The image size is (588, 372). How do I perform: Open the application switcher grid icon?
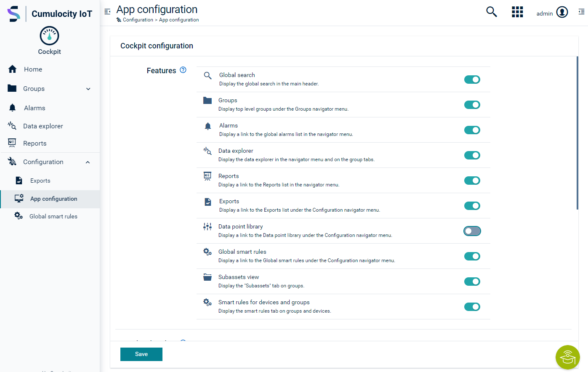(517, 12)
